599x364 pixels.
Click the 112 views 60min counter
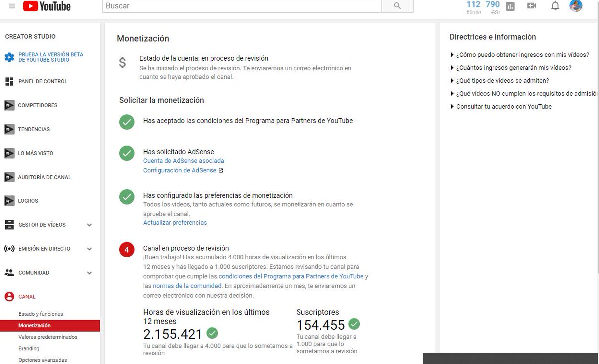[473, 7]
